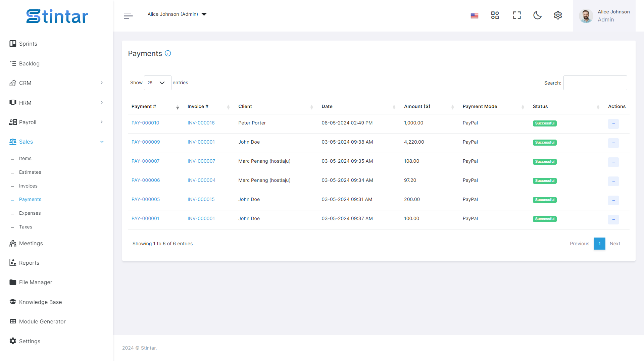Open Knowledge Base graduation cap icon
644x361 pixels.
coord(13,302)
